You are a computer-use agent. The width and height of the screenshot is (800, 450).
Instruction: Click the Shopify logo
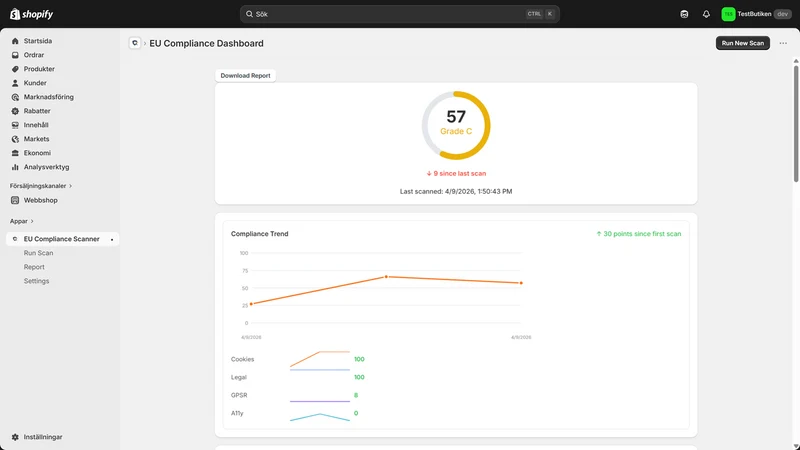pyautogui.click(x=31, y=14)
